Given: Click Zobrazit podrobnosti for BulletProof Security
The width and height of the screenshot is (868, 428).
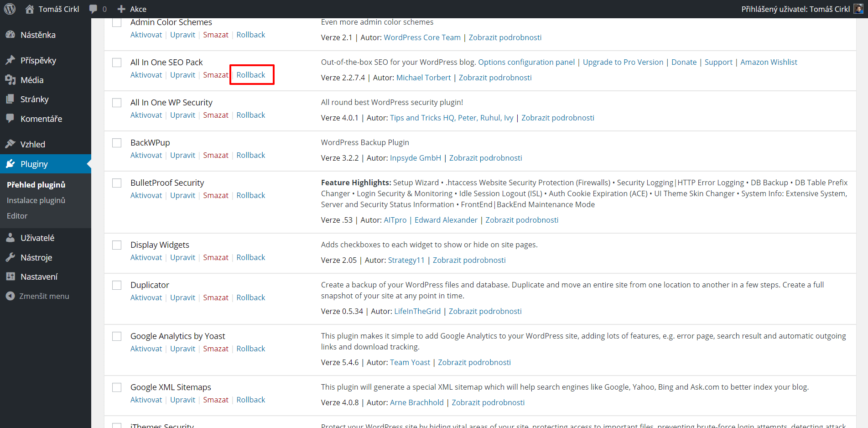Looking at the screenshot, I should 522,220.
